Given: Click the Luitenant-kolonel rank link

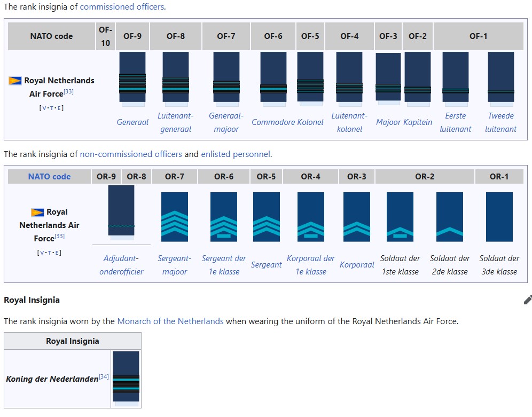Looking at the screenshot, I should tap(349, 122).
